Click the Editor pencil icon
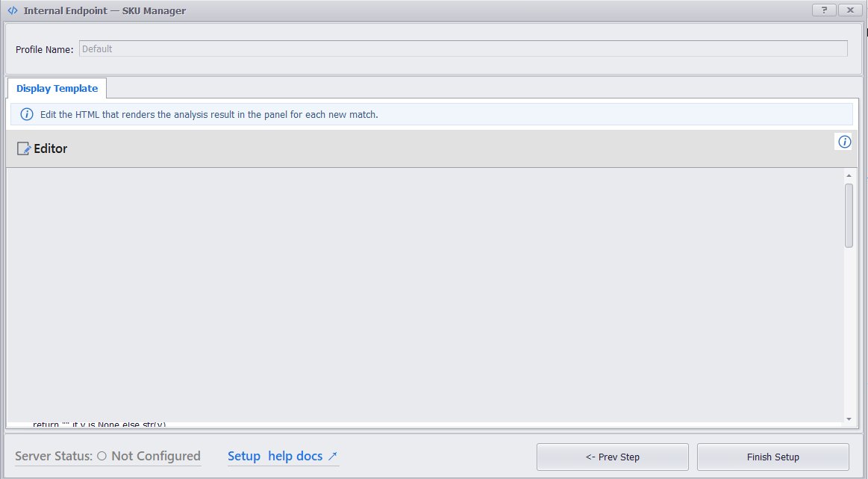Image resolution: width=868 pixels, height=479 pixels. [24, 148]
